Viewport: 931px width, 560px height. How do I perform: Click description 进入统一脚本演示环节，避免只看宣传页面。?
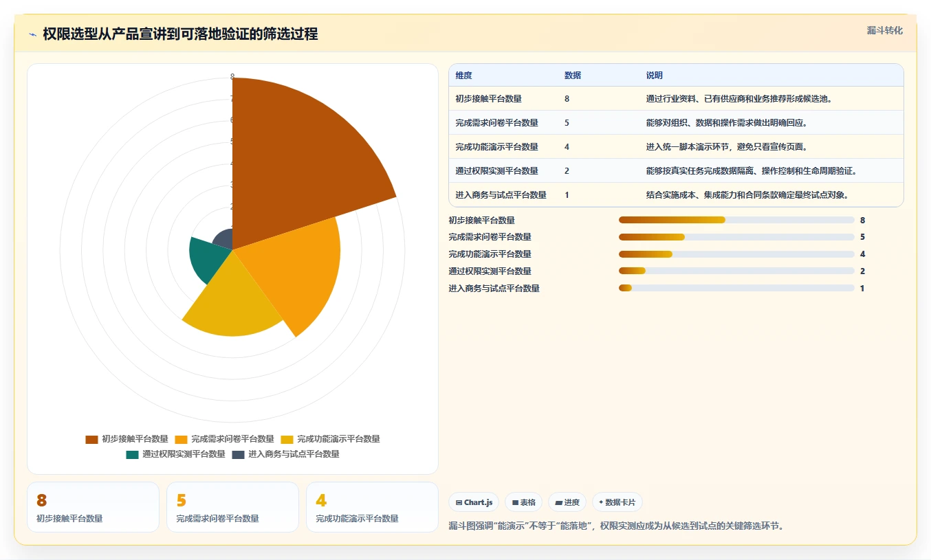(x=727, y=147)
